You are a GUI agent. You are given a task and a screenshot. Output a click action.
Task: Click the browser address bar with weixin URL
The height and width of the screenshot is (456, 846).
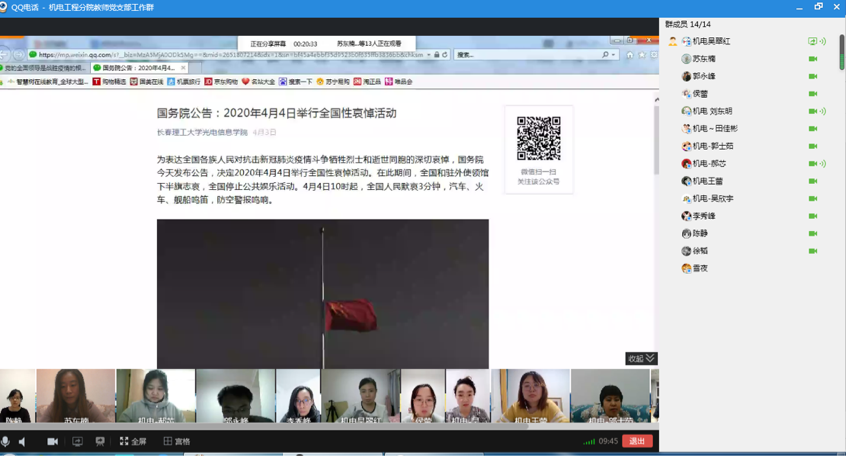230,55
